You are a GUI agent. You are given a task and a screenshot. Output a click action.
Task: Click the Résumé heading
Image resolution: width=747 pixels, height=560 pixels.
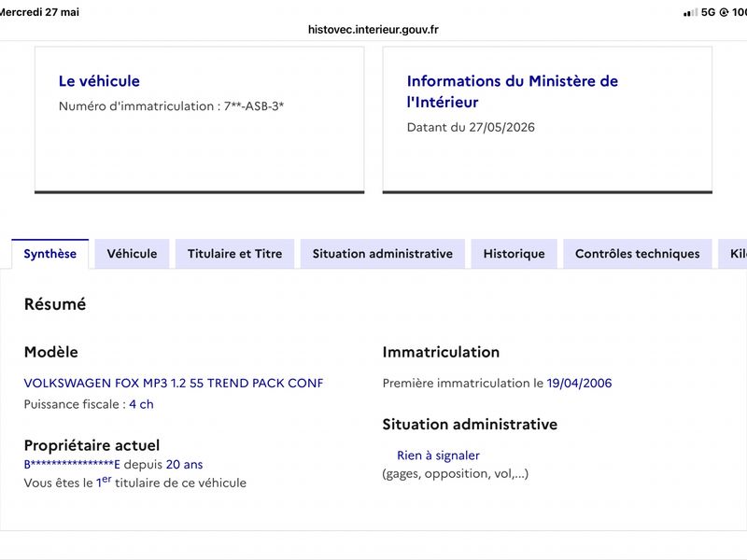point(55,304)
